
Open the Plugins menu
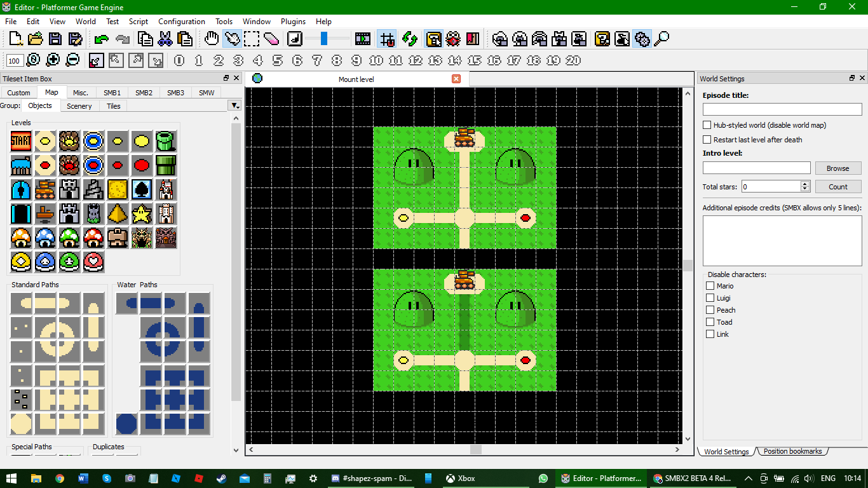click(293, 21)
